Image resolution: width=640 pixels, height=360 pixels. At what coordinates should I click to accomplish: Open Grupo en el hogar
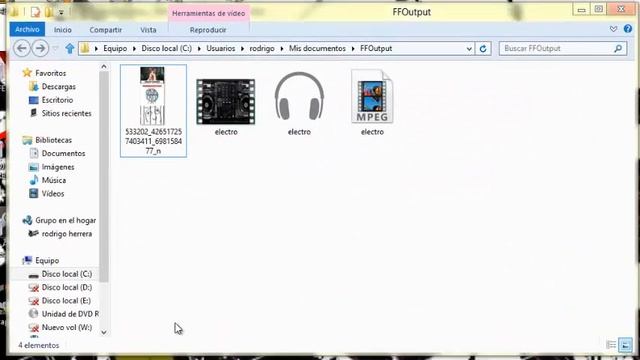click(x=65, y=220)
